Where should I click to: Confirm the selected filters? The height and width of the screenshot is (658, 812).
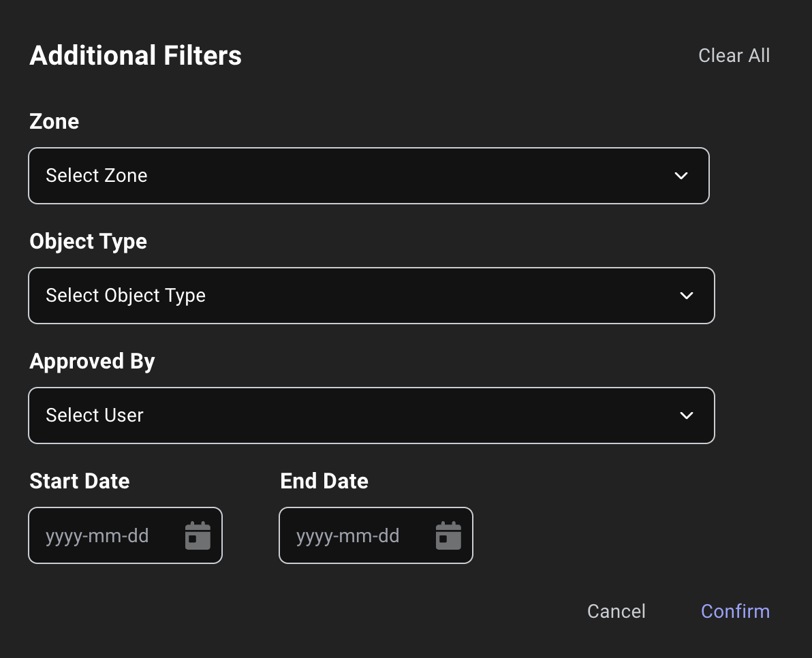pyautogui.click(x=735, y=611)
